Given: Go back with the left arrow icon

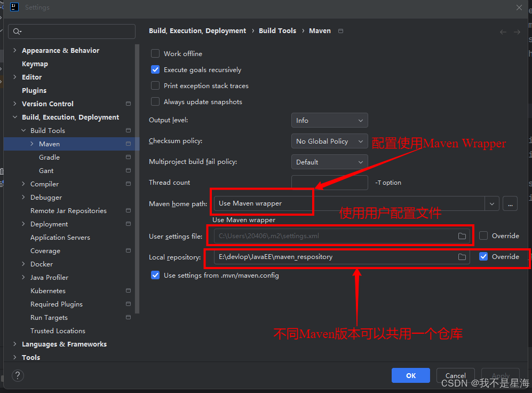Looking at the screenshot, I should (x=503, y=32).
